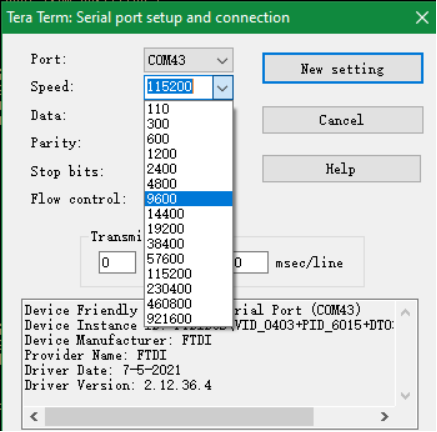437x432 pixels.
Task: Pick 19200 in the speed list
Action: point(188,229)
